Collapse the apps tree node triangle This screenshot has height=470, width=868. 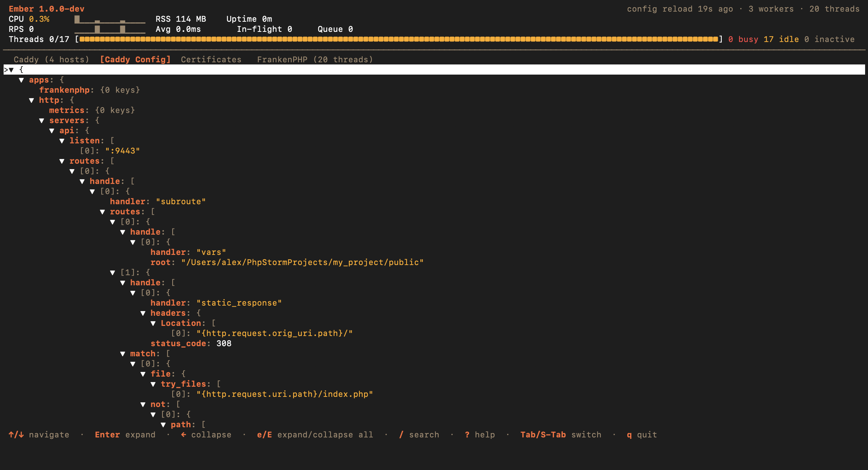pos(21,80)
